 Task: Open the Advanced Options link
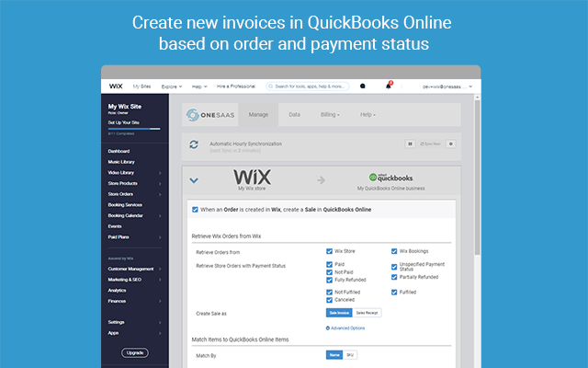347,328
